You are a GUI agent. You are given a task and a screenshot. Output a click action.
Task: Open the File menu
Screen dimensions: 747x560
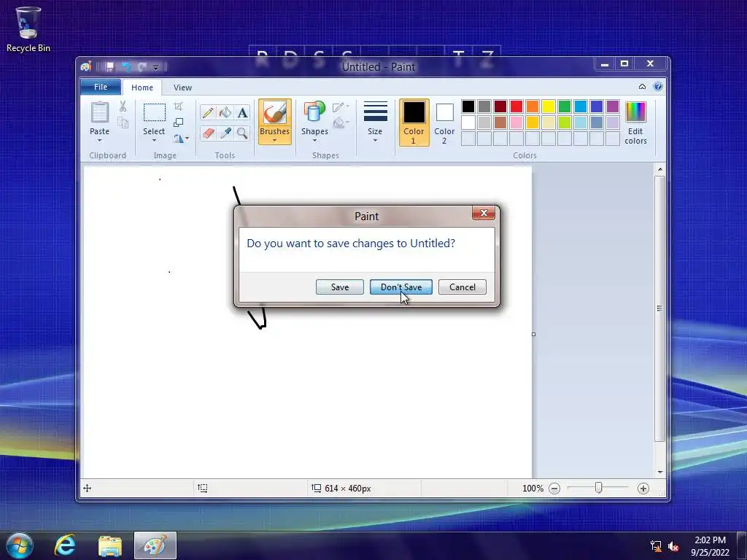click(x=101, y=87)
